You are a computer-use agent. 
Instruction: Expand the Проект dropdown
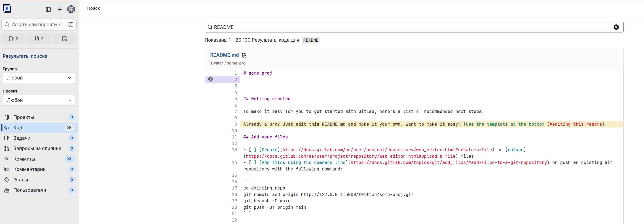(x=39, y=100)
